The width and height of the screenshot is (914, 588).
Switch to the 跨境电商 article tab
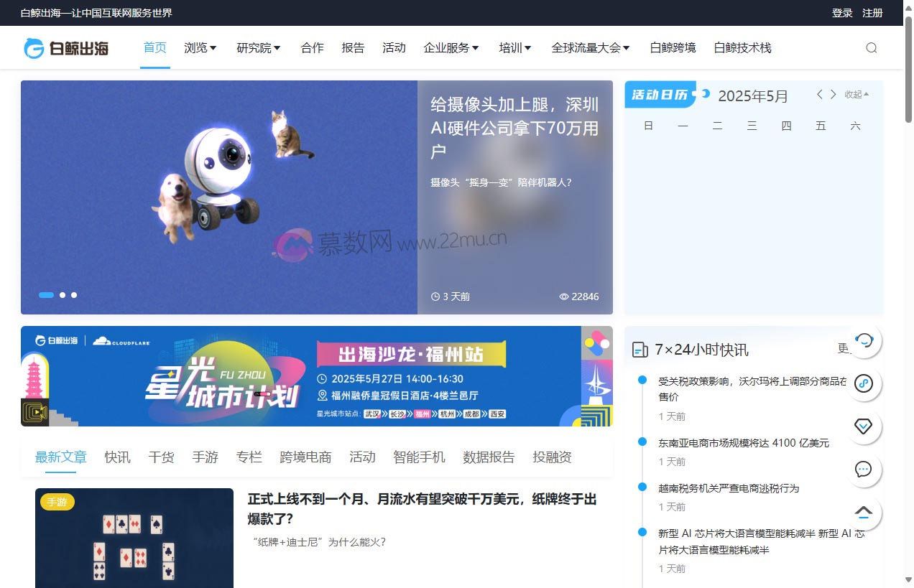click(x=305, y=457)
